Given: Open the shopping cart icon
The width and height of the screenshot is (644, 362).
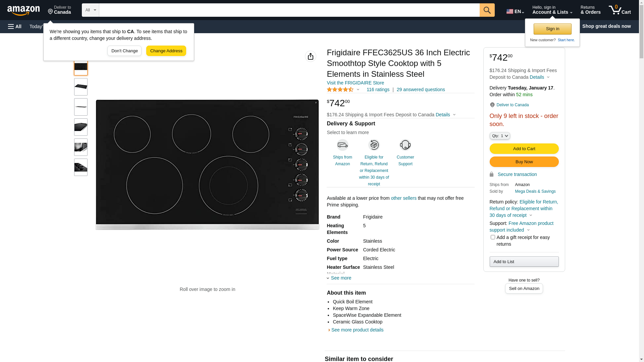Looking at the screenshot, I should pos(619,10).
